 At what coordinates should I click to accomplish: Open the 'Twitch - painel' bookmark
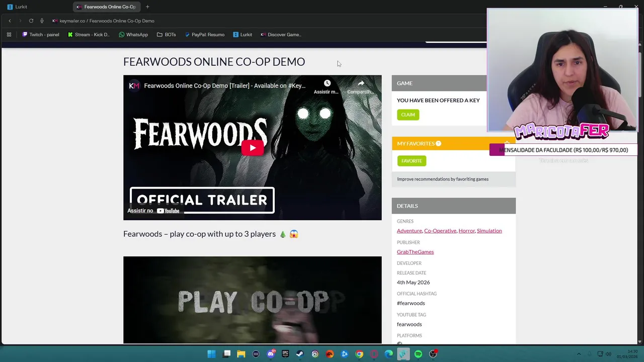click(x=41, y=35)
